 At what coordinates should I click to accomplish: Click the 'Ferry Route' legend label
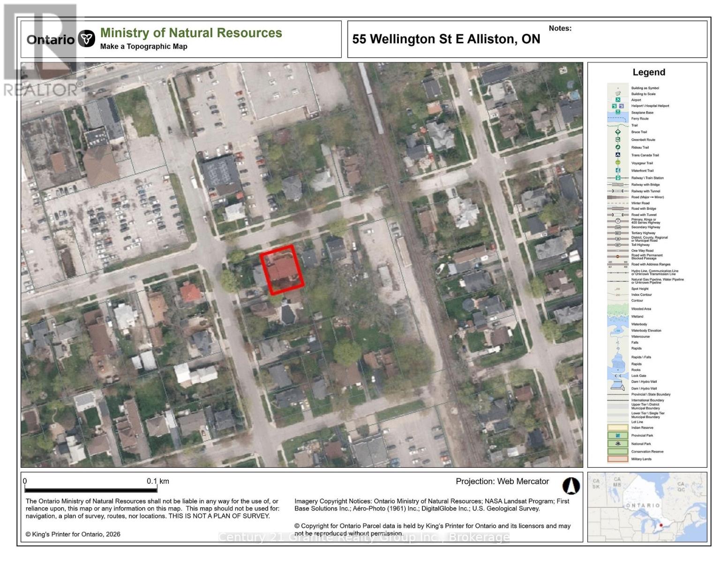[640, 119]
